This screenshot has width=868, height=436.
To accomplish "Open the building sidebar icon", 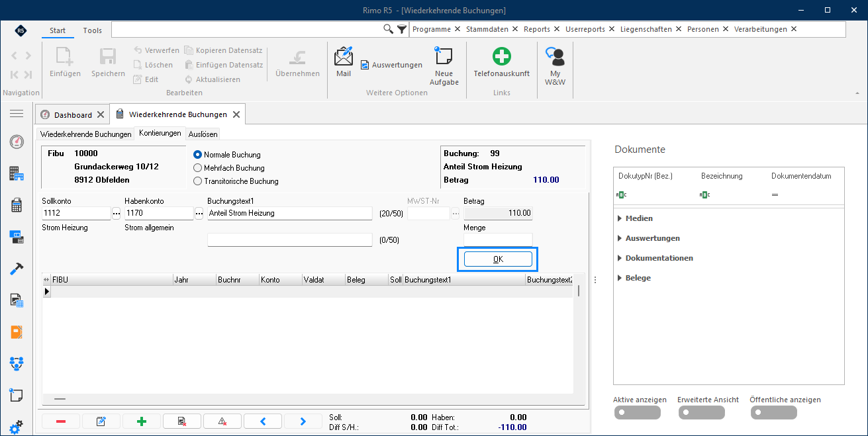I will click(x=17, y=173).
